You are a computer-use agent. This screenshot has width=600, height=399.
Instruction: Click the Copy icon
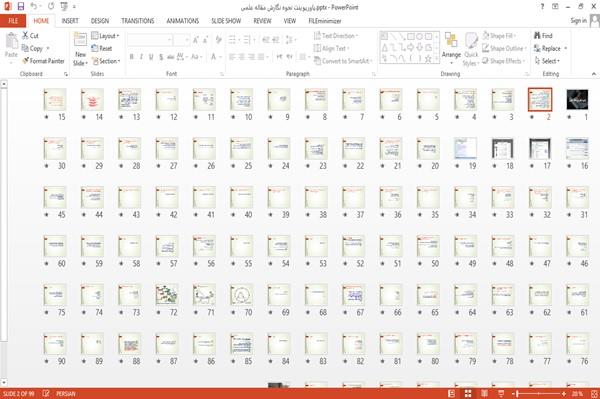tap(25, 48)
